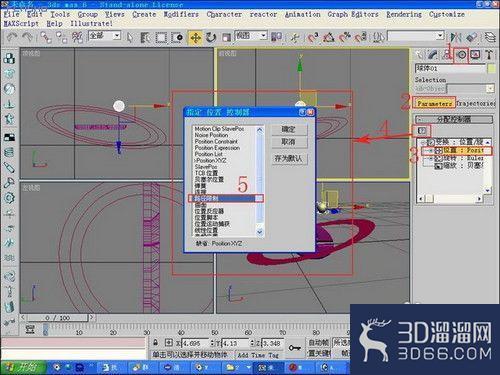Select Noise Position in the controller list
This screenshot has width=500, height=375.
point(211,135)
